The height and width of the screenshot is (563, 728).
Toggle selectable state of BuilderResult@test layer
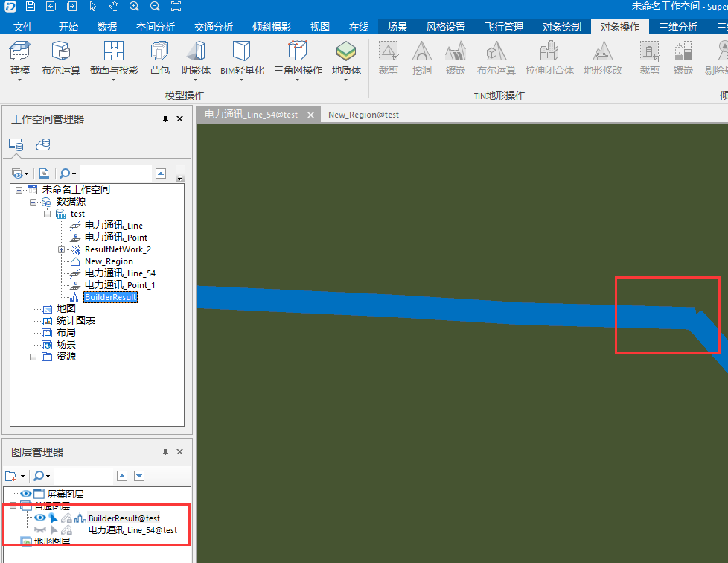coord(54,518)
